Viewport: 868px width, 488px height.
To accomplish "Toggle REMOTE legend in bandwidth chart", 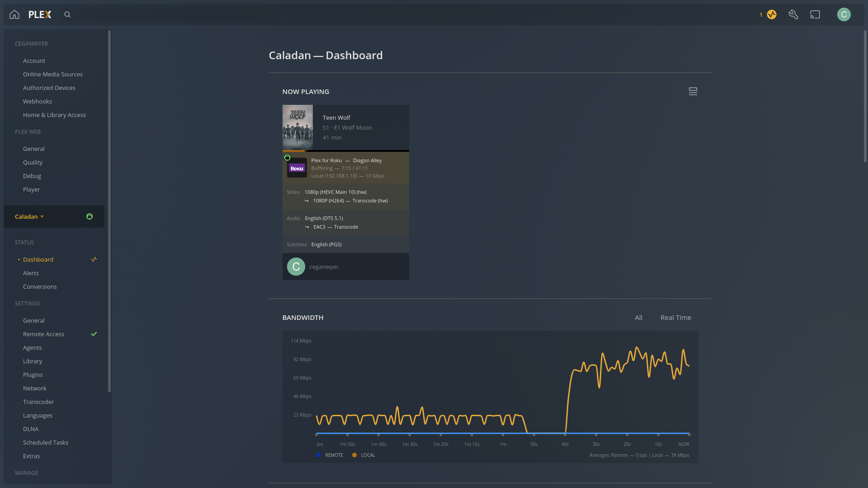I will coord(330,455).
